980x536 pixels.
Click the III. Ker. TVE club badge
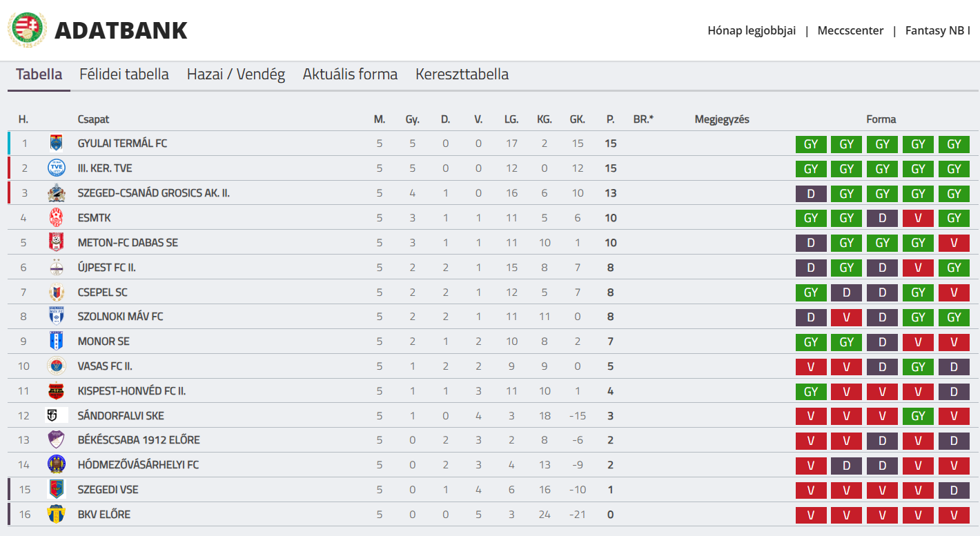pos(57,168)
